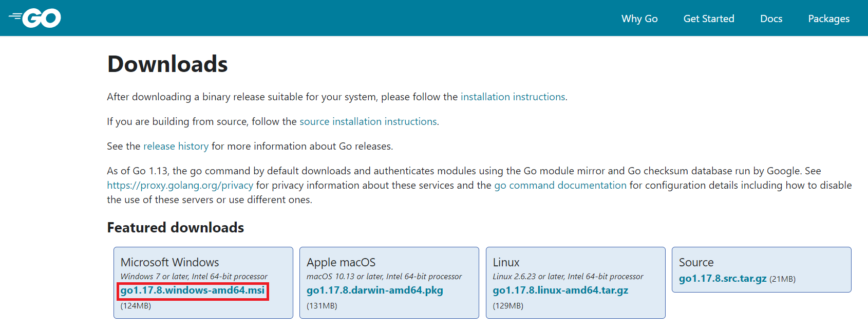Viewport: 868px width, 327px height.
Task: Select the Microsoft Windows card title
Action: 170,262
